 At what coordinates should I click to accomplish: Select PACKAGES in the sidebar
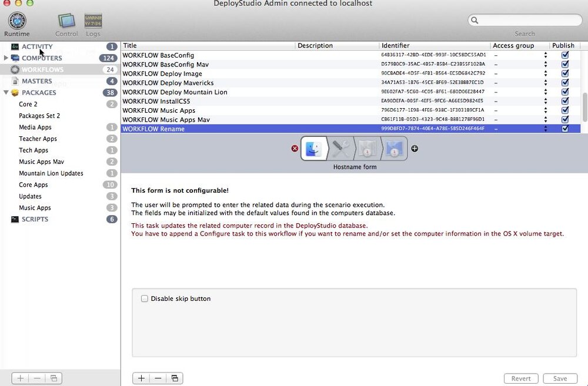(x=39, y=93)
